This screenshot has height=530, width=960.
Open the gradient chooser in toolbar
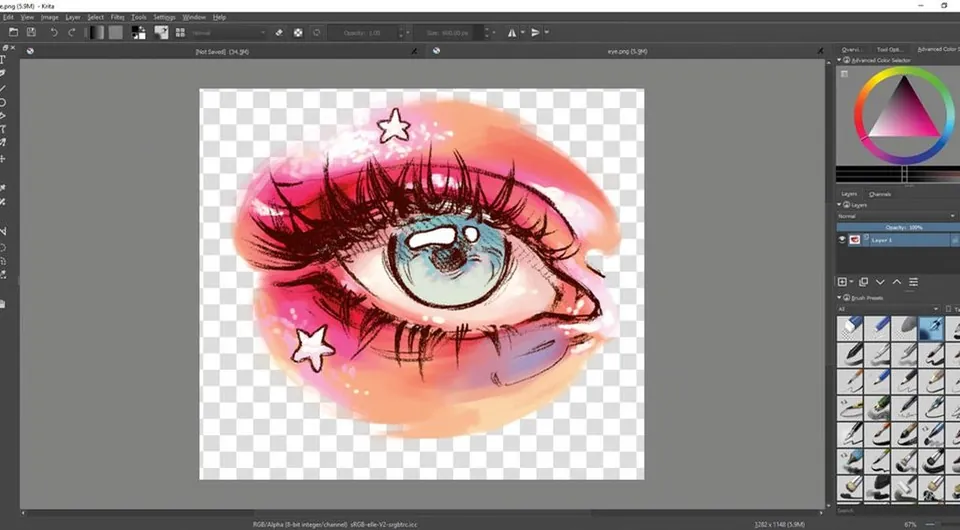(95, 32)
